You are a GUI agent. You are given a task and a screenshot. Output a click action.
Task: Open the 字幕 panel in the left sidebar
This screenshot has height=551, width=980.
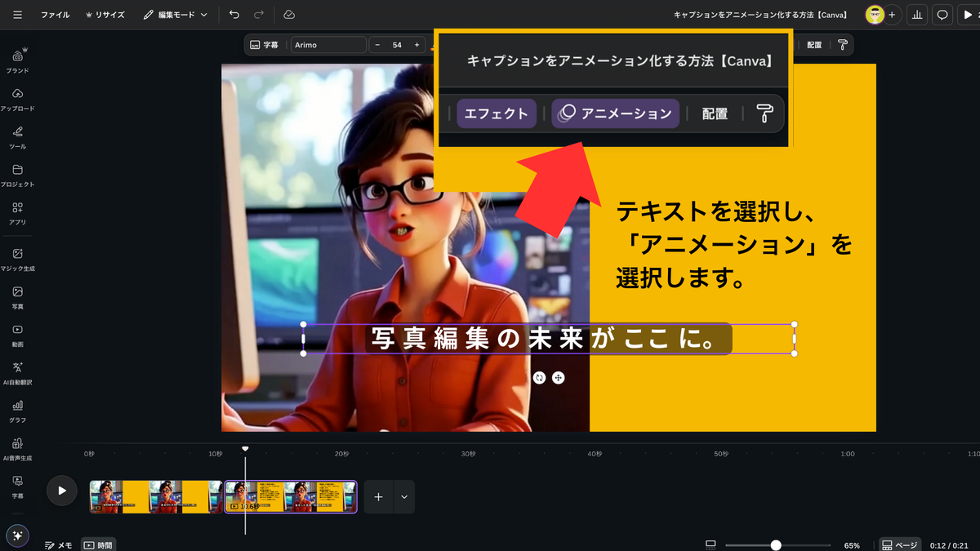(18, 487)
